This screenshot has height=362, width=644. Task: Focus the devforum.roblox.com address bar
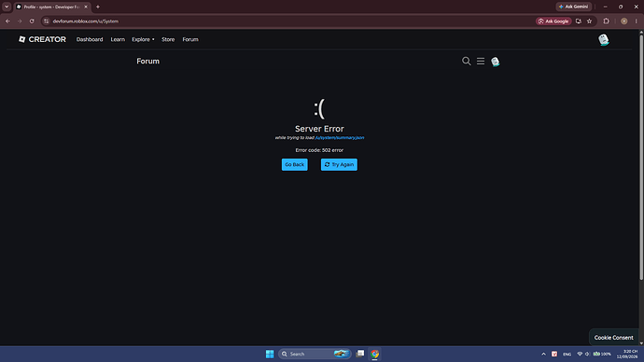pyautogui.click(x=287, y=21)
